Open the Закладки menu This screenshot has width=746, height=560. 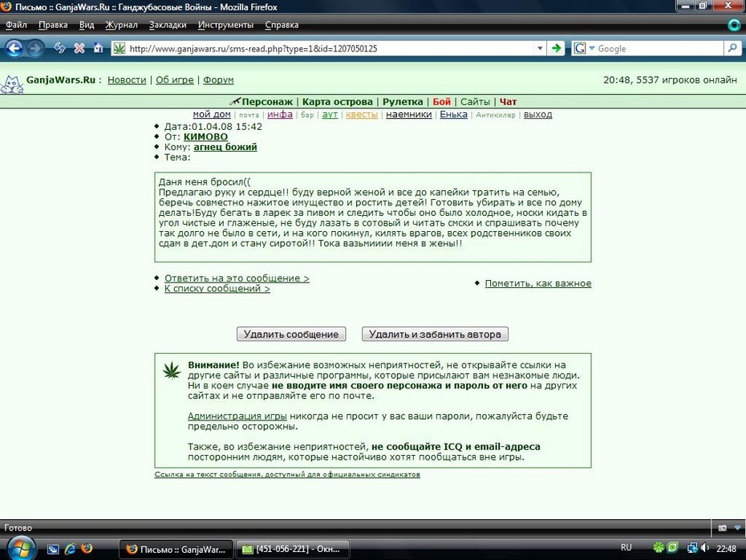(x=168, y=25)
